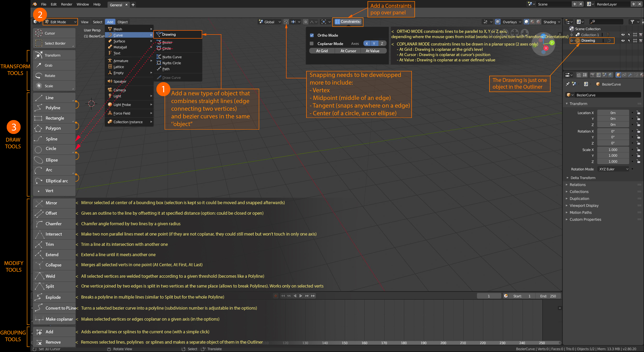Click the At Grid button
This screenshot has width=644, height=352.
coord(322,51)
